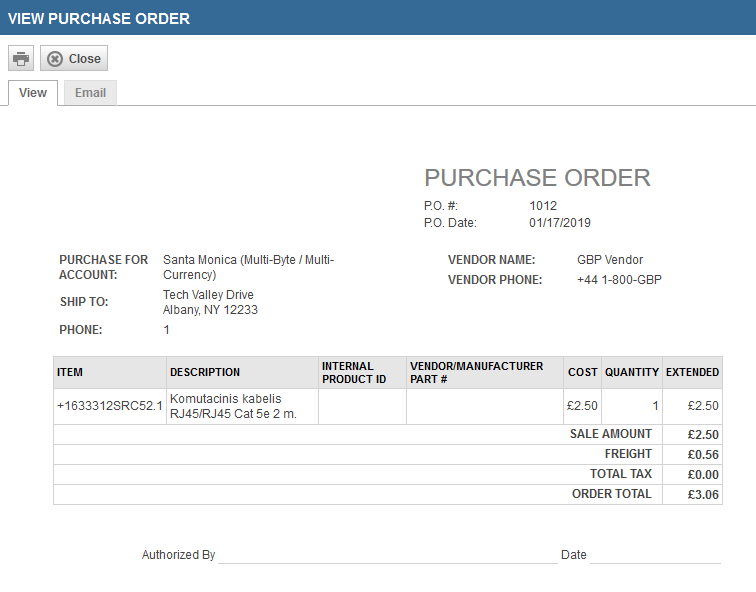Click the vendor phone +44 1-800-GBP
The image size is (756, 592).
[x=619, y=280]
